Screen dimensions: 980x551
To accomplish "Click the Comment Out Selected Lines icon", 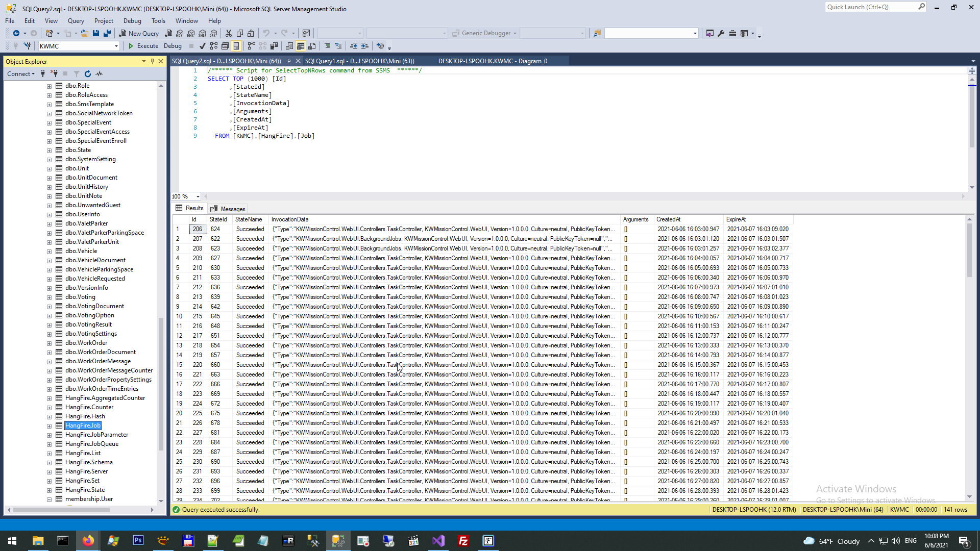I will point(327,46).
